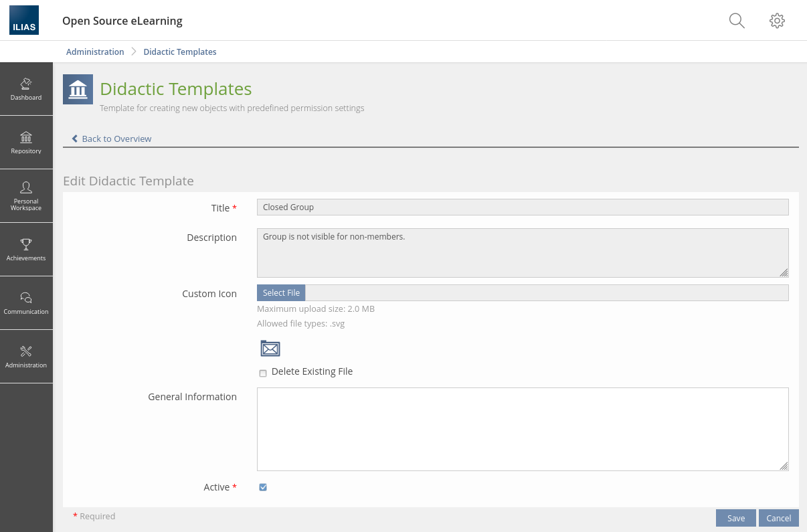807x532 pixels.
Task: Check the Delete Existing File checkbox
Action: point(263,373)
